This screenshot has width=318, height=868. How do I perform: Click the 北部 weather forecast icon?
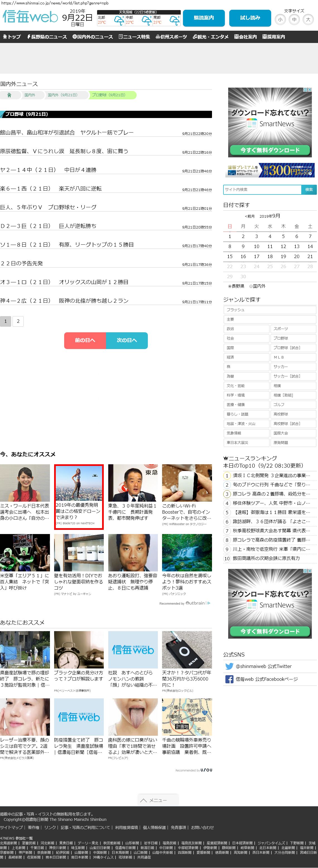pos(119,21)
